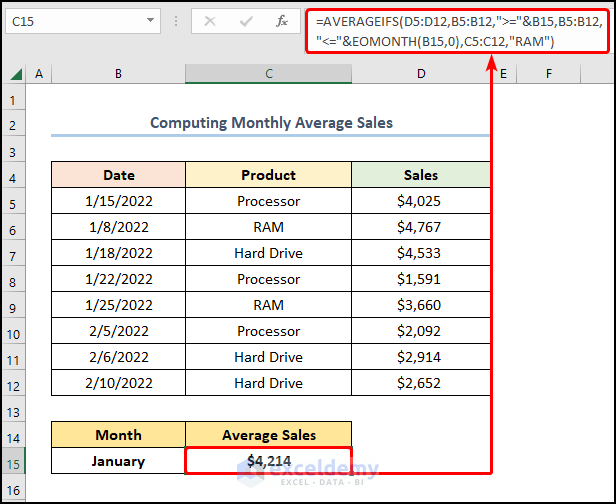
Task: Select column E header
Action: tap(503, 73)
